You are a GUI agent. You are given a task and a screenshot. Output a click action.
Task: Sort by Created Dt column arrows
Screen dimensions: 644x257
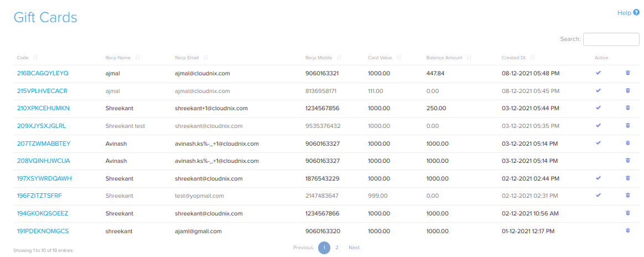[x=532, y=58]
